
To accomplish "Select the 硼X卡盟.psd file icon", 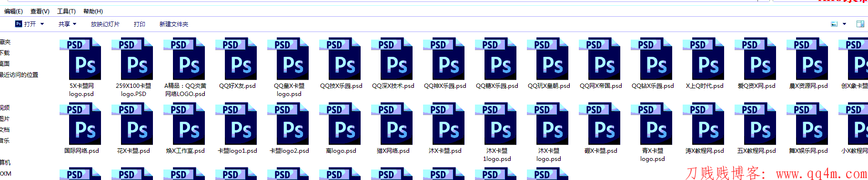I will click(x=600, y=124).
